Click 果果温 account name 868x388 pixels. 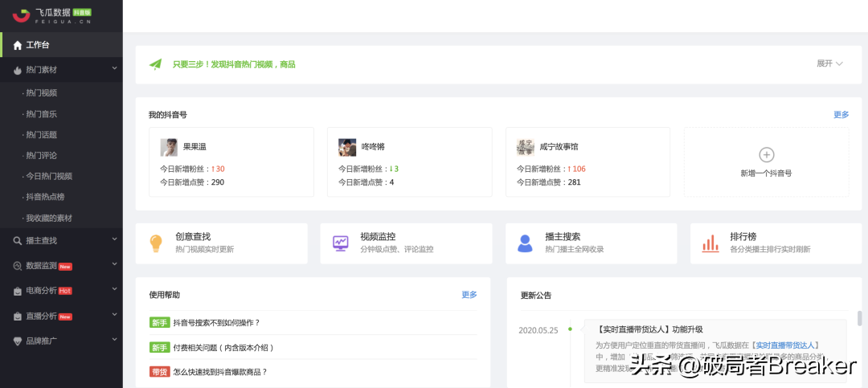194,147
